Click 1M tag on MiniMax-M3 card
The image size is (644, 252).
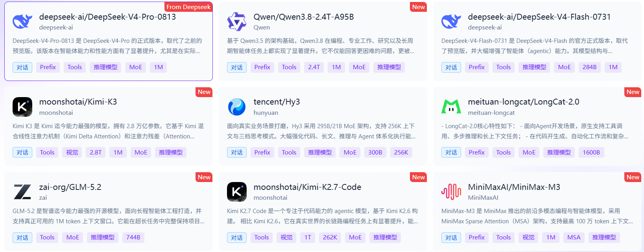551,237
